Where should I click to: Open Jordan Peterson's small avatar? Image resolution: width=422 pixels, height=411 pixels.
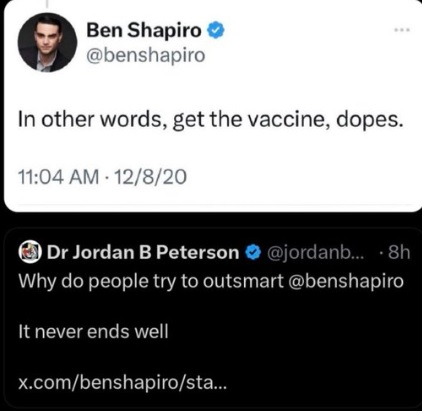(x=30, y=252)
